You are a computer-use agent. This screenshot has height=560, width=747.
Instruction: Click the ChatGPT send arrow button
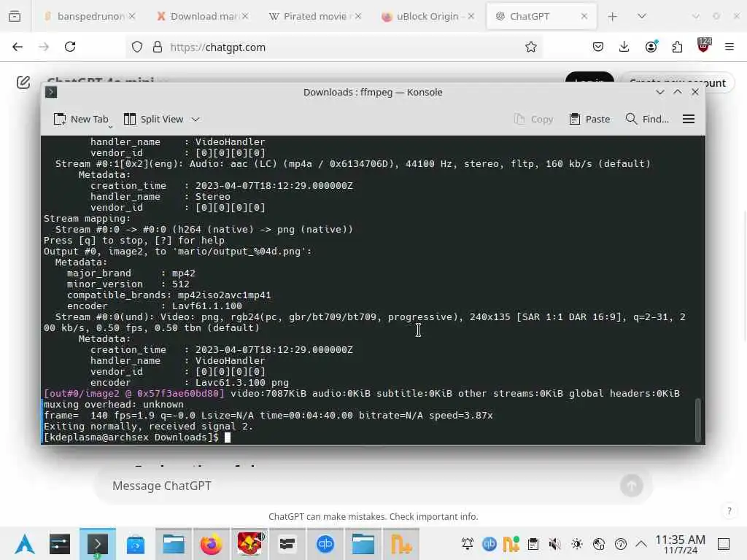click(x=632, y=486)
